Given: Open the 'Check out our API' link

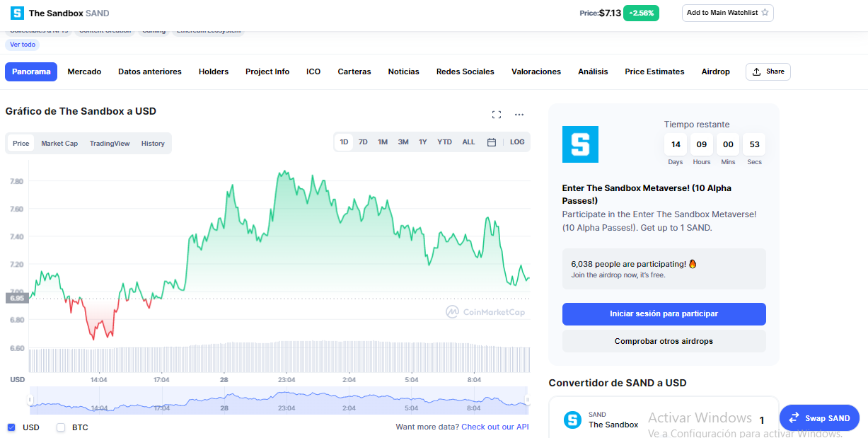Looking at the screenshot, I should (495, 427).
